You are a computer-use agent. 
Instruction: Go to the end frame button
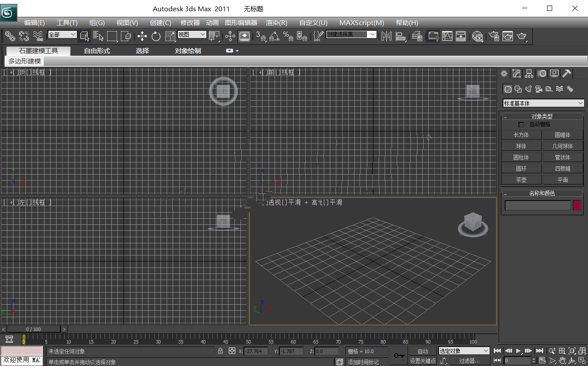pos(539,351)
